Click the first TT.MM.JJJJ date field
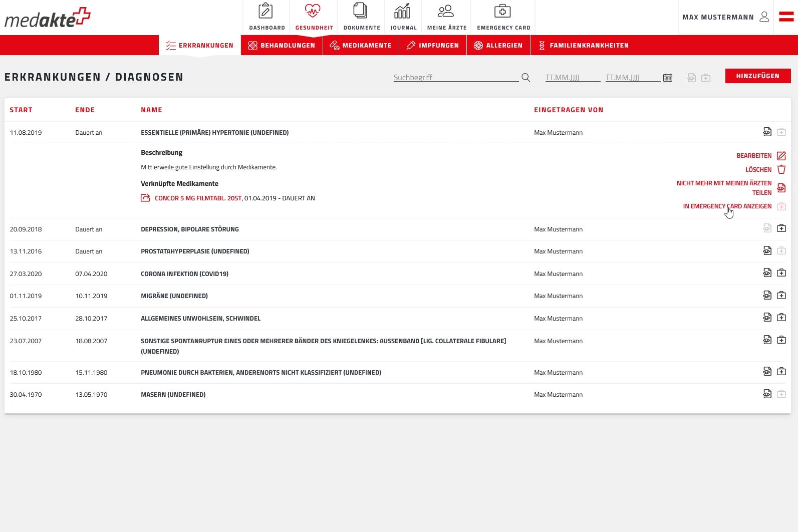Screen dimensions: 798x532 click(x=573, y=77)
